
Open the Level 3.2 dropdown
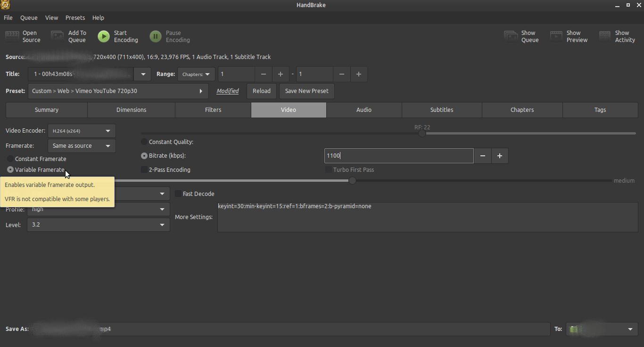coord(98,225)
